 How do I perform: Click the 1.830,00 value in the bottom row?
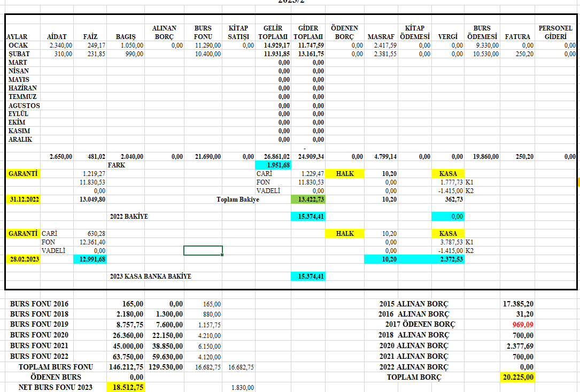pyautogui.click(x=243, y=388)
